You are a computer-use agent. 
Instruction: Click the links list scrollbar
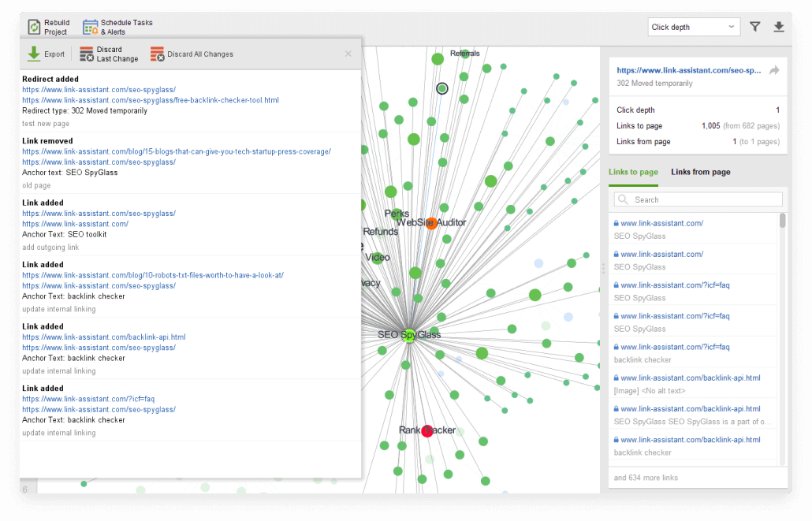(x=783, y=221)
